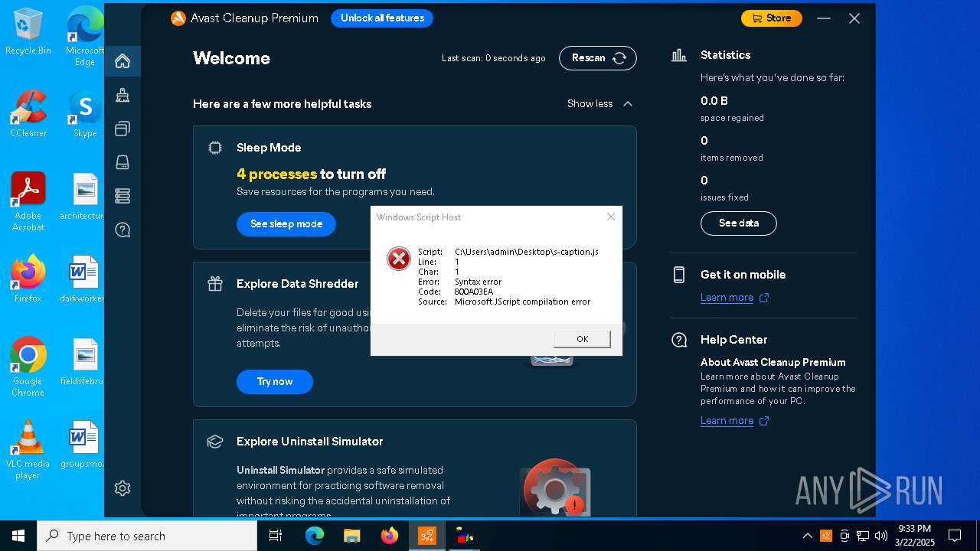Click the taskbar search box
Screen dimensions: 980x551
[x=147, y=536]
